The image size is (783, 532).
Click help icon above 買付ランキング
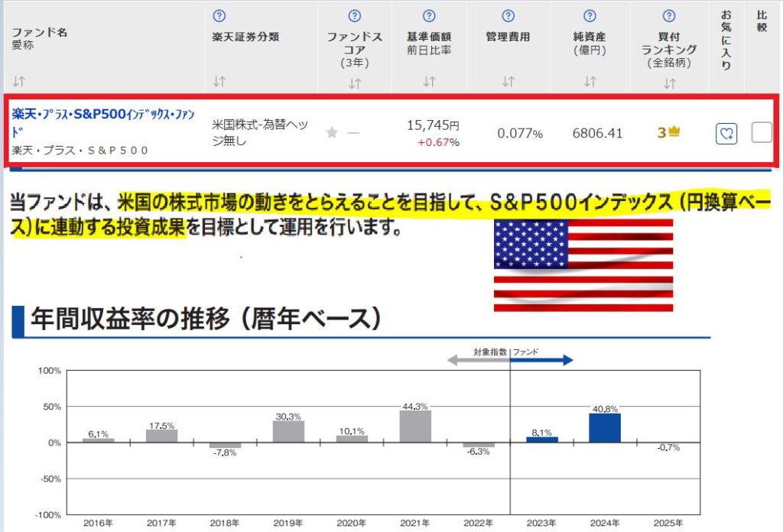(x=669, y=16)
